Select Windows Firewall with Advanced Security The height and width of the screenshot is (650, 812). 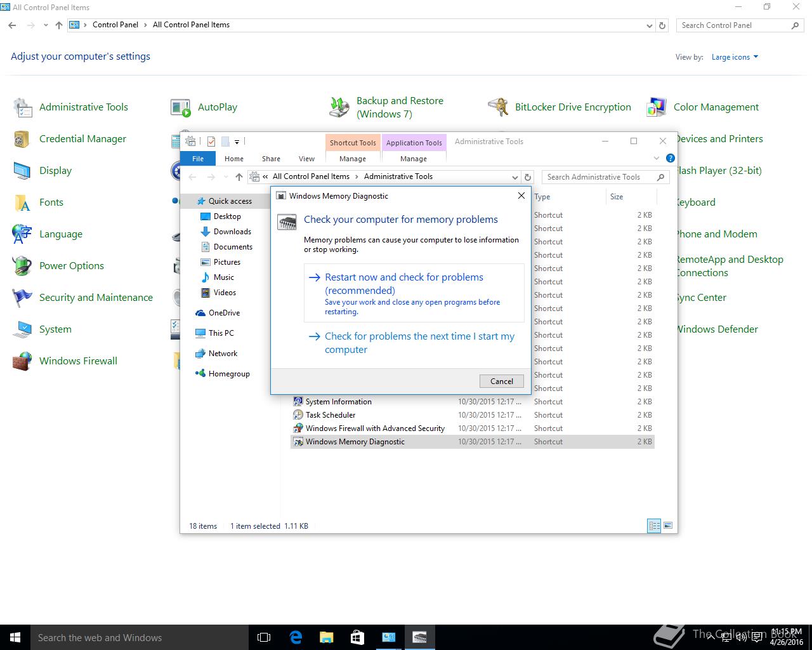(x=472, y=428)
